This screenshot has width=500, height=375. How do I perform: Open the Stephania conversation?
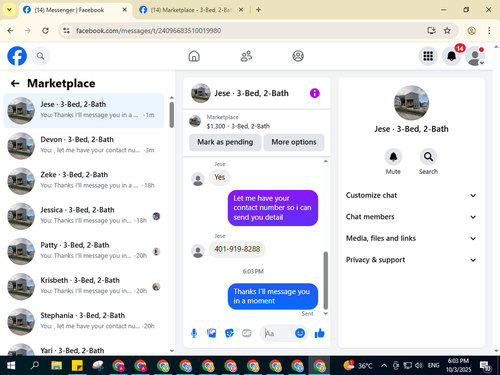84,322
